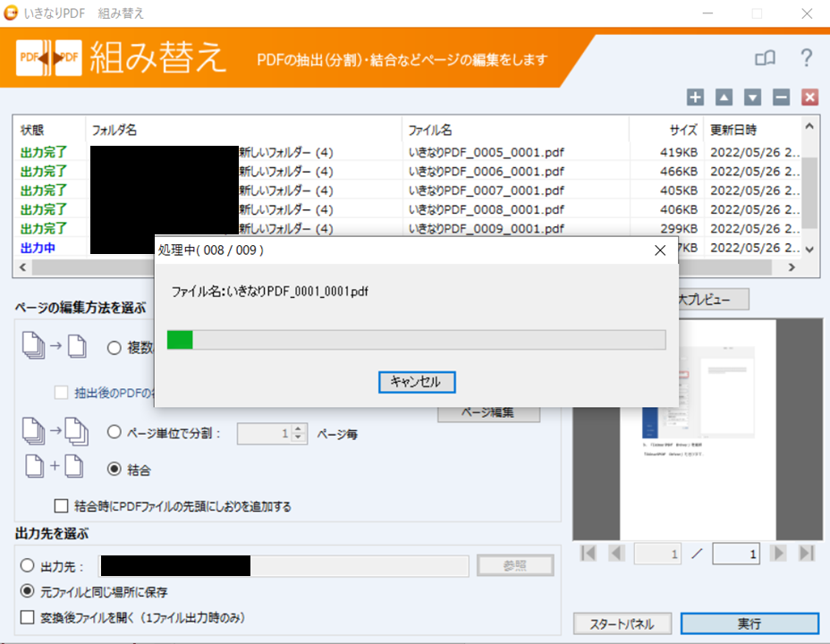Click the help question mark icon

pos(806,57)
